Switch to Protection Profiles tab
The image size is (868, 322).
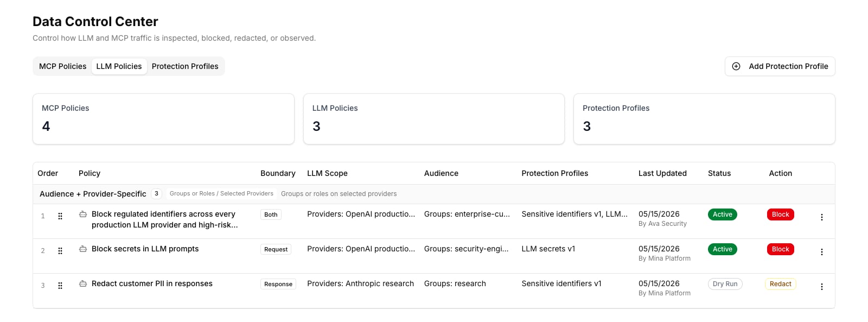(x=185, y=66)
